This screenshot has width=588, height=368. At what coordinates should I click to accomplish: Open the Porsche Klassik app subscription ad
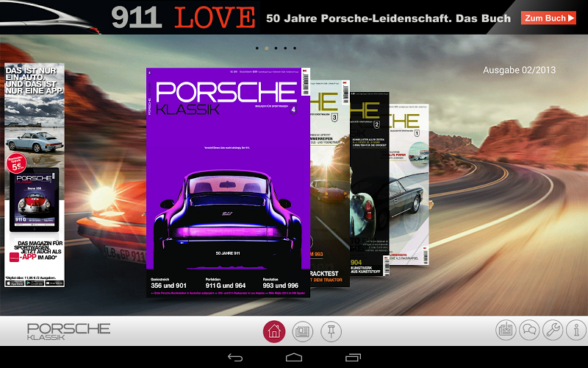(35, 175)
